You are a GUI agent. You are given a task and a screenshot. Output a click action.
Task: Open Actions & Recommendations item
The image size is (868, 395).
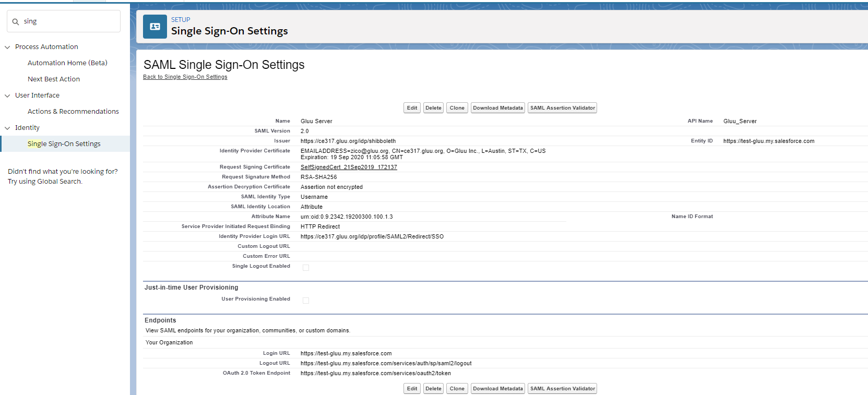tap(73, 112)
